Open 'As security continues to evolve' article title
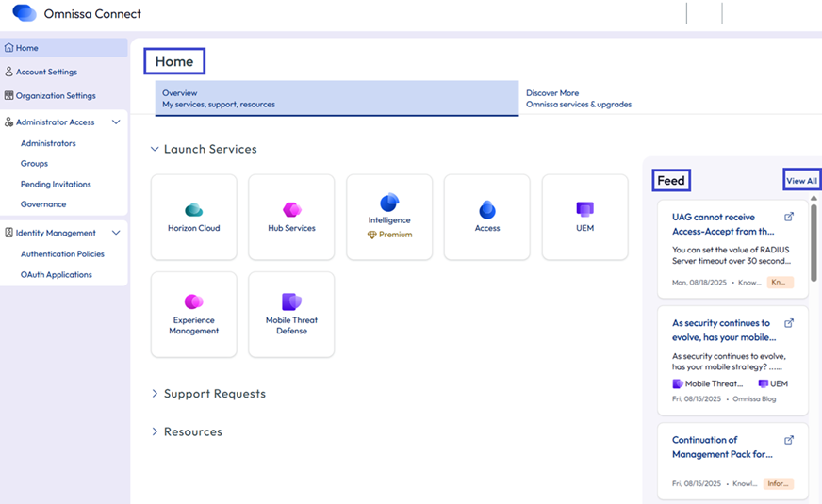This screenshot has width=822, height=504. (x=724, y=330)
